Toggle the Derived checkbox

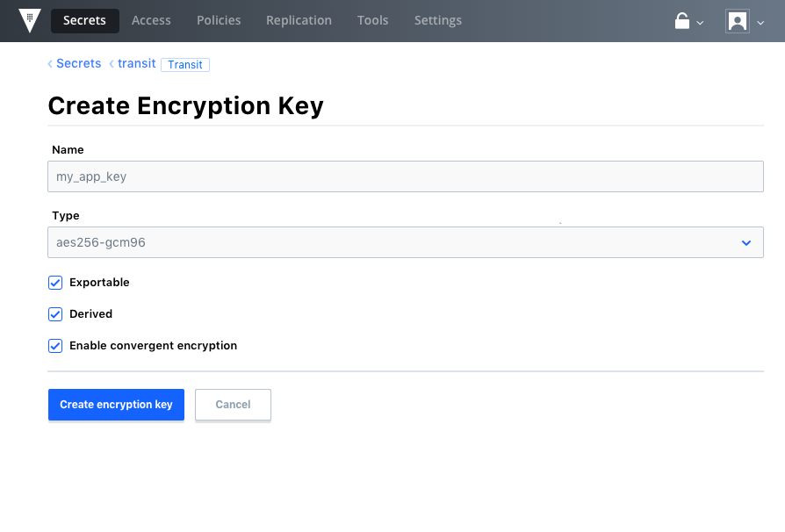coord(55,314)
